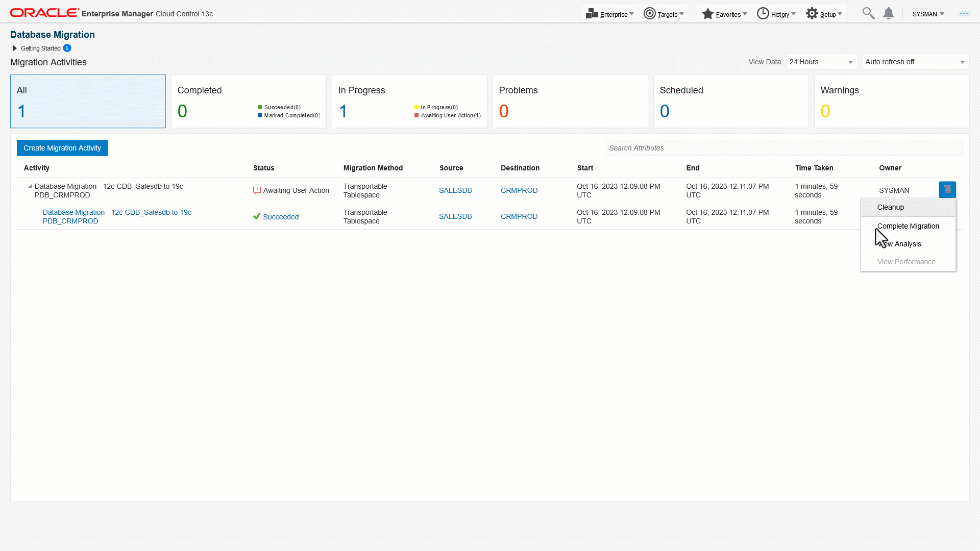Open the SYSMAN user dropdown

(x=928, y=14)
